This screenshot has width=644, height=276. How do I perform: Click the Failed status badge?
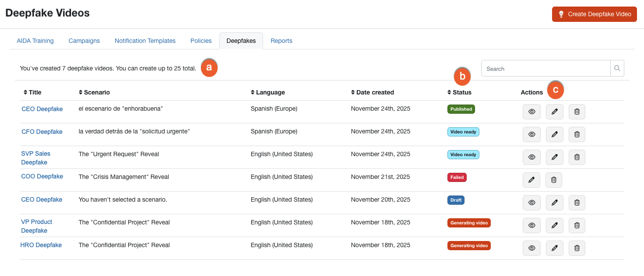point(457,177)
